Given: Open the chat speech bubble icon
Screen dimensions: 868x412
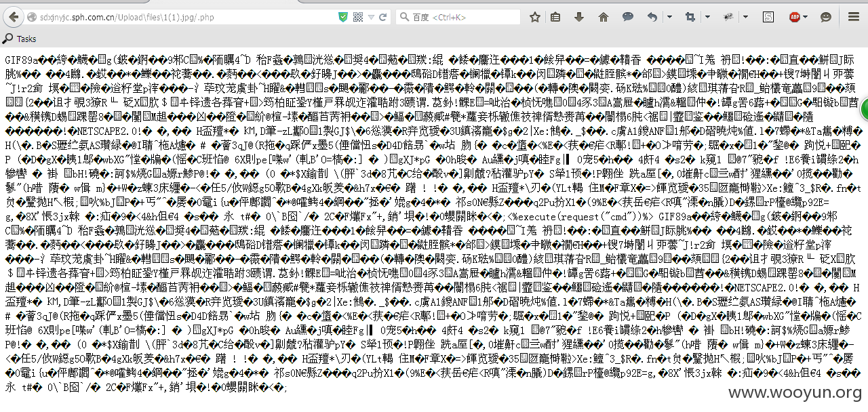Looking at the screenshot, I should tap(628, 17).
